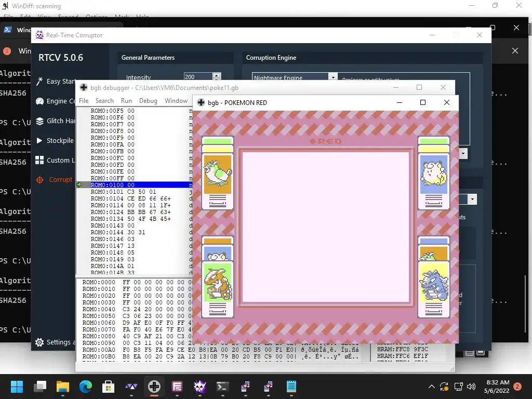Click the Corrupt crosshair button in RTCV
Screen dimensions: 532x399
pyautogui.click(x=39, y=180)
